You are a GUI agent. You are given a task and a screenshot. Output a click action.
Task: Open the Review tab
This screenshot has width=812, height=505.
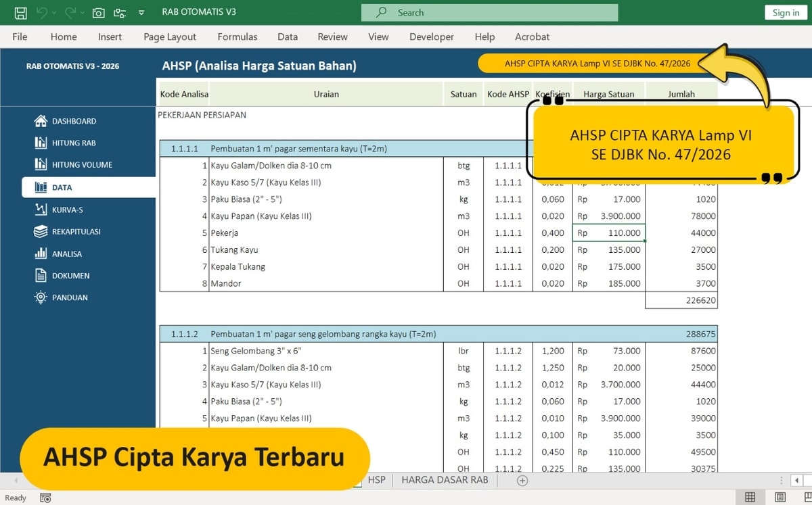coord(332,37)
